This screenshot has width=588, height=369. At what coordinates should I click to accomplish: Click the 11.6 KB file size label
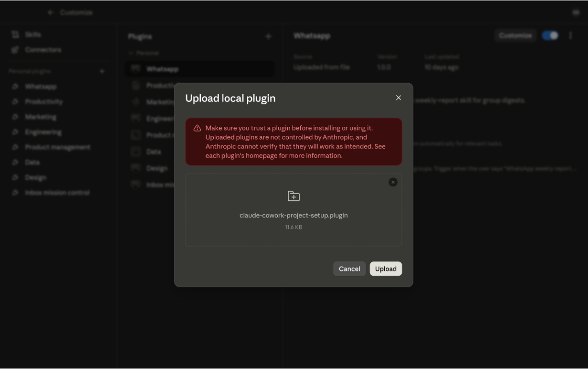tap(294, 227)
